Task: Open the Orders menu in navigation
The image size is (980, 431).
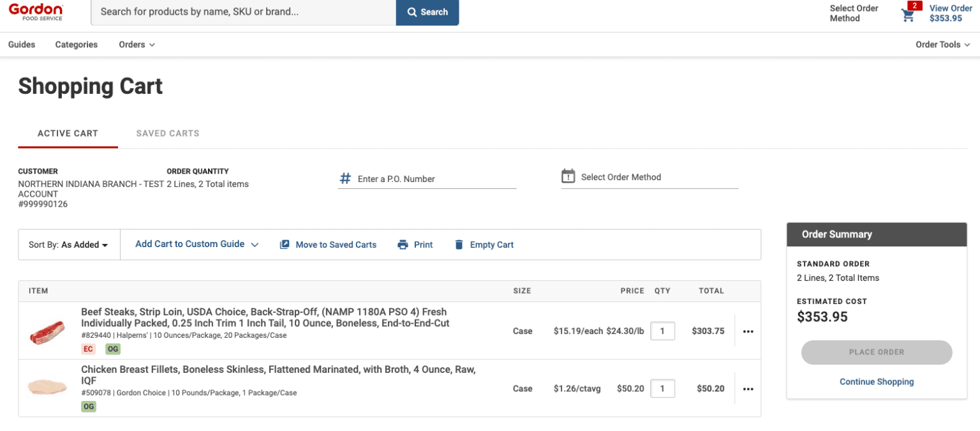Action: pos(137,45)
